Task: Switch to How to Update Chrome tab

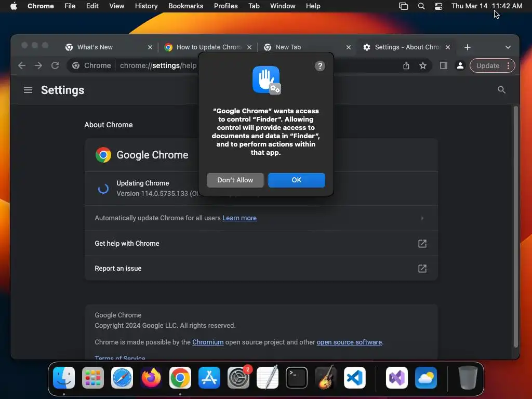Action: pyautogui.click(x=208, y=47)
